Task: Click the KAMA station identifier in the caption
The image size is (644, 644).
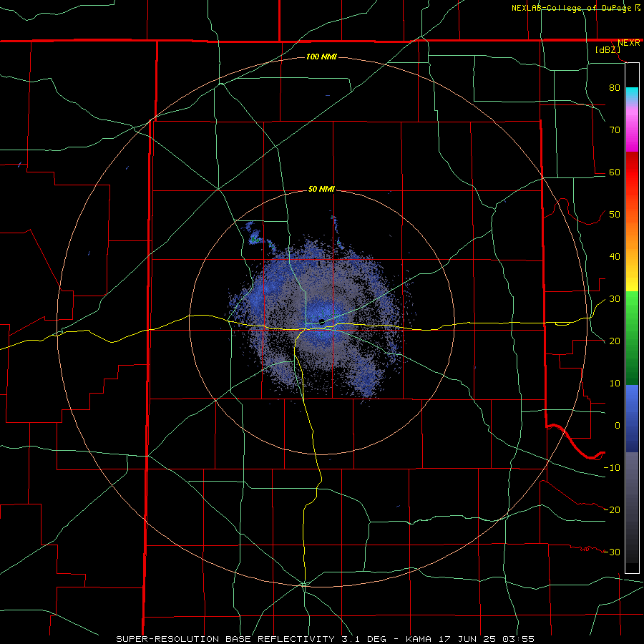Action: click(x=418, y=639)
